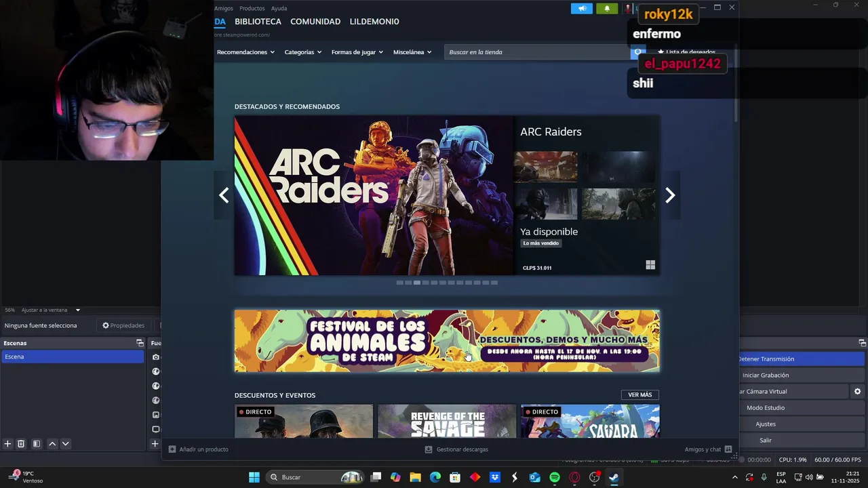Select Escena in OBS scenes list

(73, 357)
